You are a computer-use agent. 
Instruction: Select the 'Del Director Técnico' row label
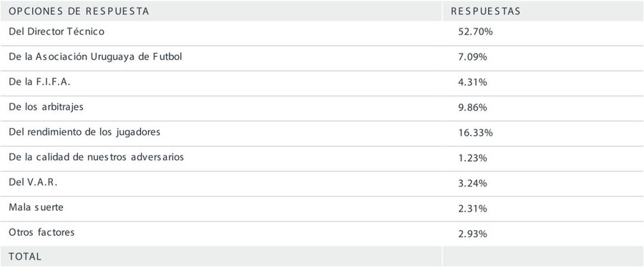57,31
